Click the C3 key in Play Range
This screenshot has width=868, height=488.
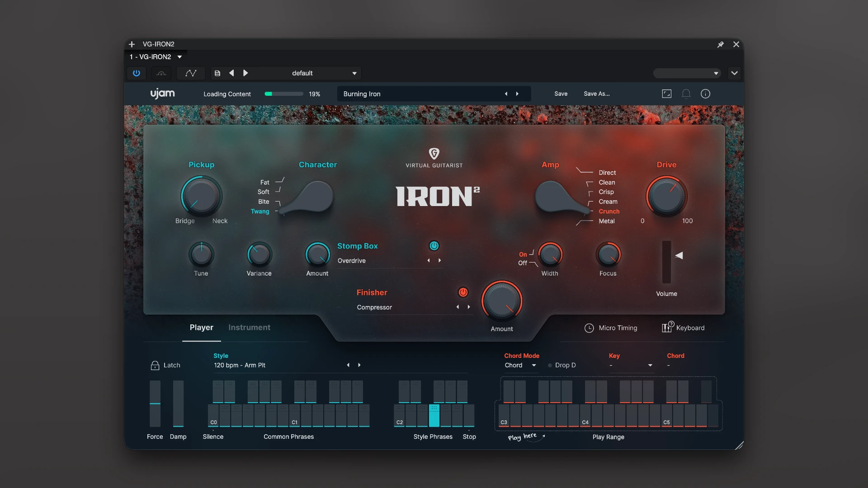504,416
